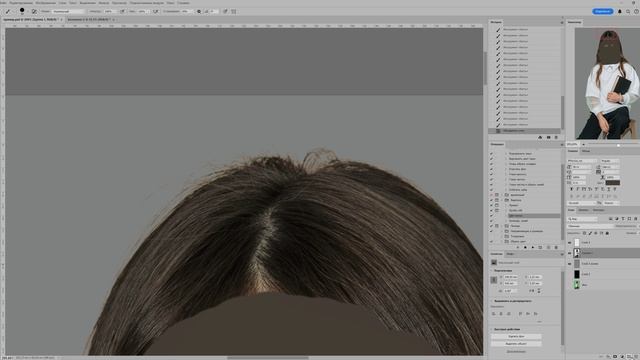Create a new action set
The image size is (640, 360).
pyautogui.click(x=540, y=247)
